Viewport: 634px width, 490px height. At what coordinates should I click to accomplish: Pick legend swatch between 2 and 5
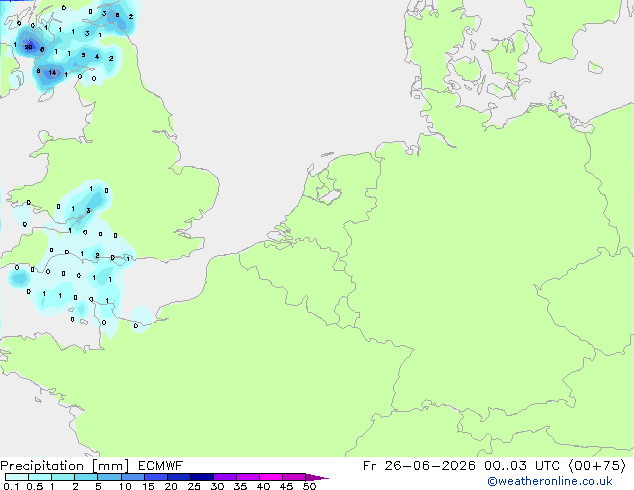tap(86, 477)
